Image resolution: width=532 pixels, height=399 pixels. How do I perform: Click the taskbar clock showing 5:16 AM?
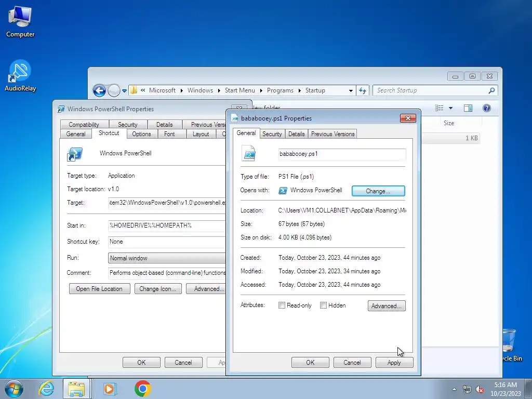coord(506,389)
